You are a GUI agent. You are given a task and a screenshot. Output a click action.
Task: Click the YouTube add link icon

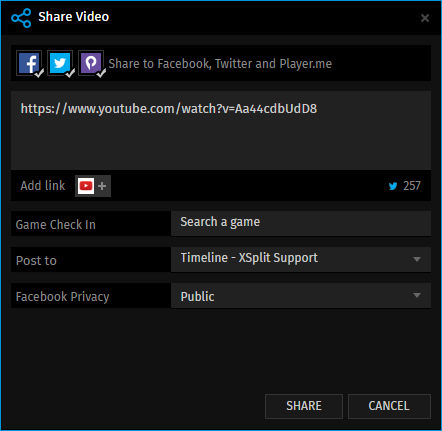pyautogui.click(x=86, y=186)
